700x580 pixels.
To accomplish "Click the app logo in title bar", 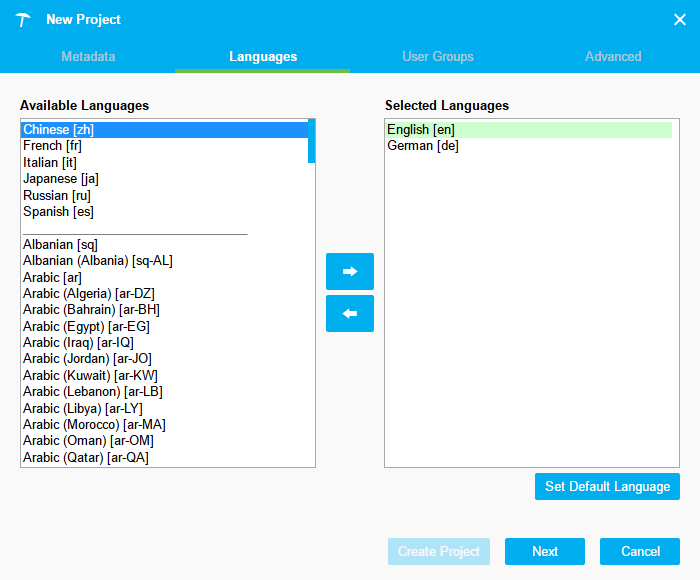I will coord(24,20).
